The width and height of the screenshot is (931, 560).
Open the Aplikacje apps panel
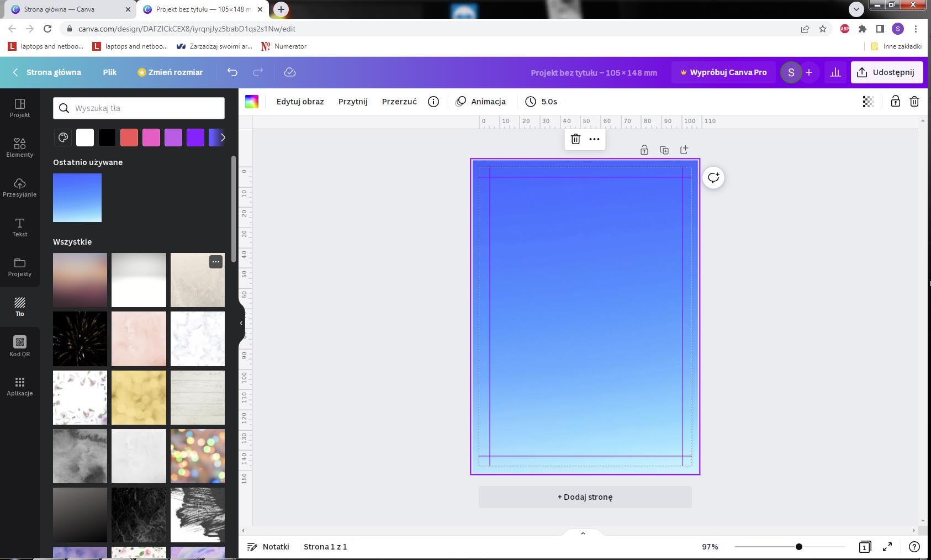20,386
